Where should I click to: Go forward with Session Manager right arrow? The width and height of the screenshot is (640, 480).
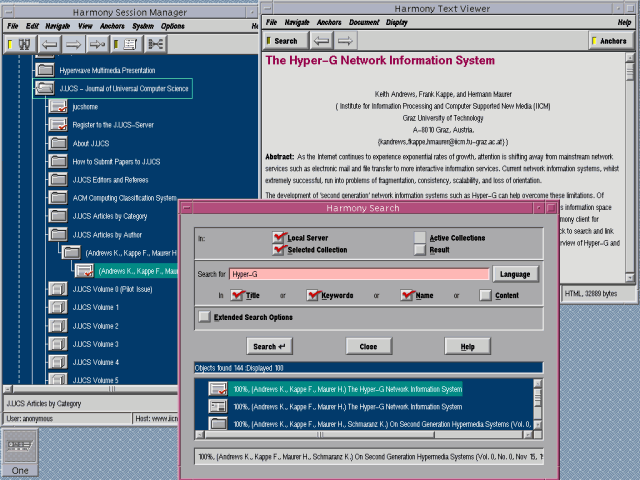pos(73,44)
